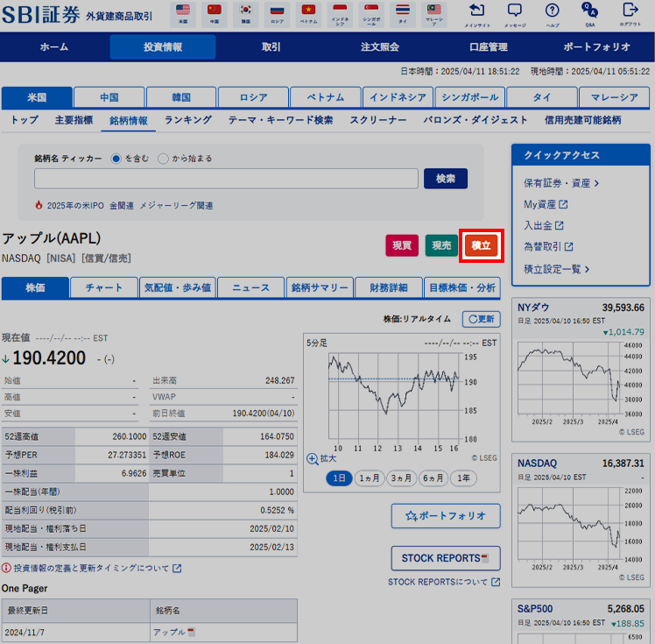The width and height of the screenshot is (655, 644).
Task: Open the メッセージ speech bubble icon
Action: click(515, 11)
